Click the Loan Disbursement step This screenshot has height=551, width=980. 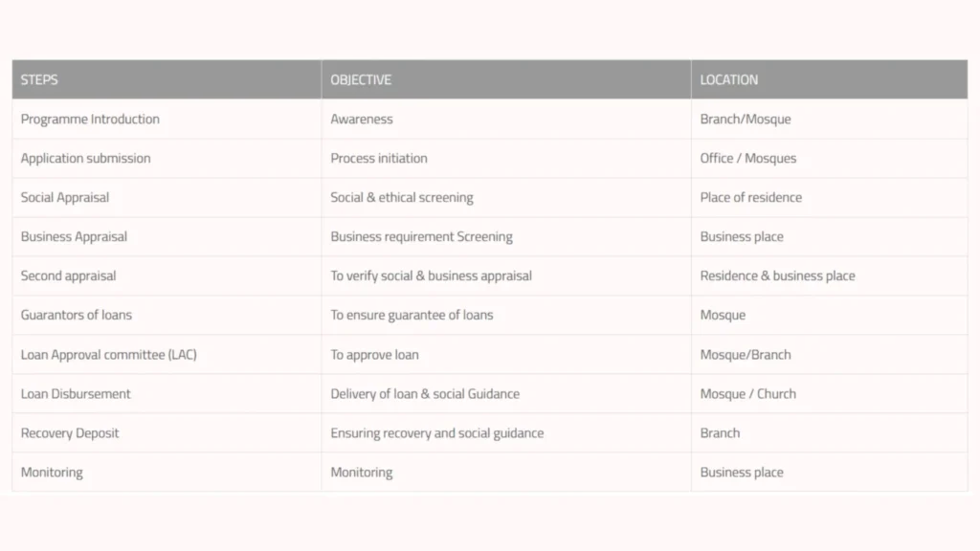(76, 393)
